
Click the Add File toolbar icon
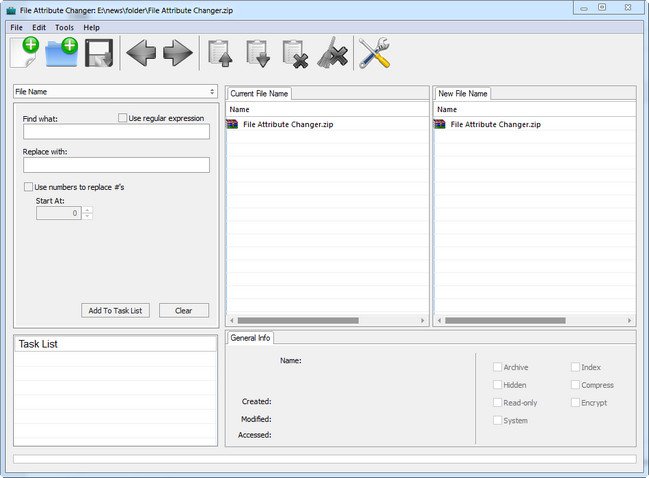(x=25, y=52)
